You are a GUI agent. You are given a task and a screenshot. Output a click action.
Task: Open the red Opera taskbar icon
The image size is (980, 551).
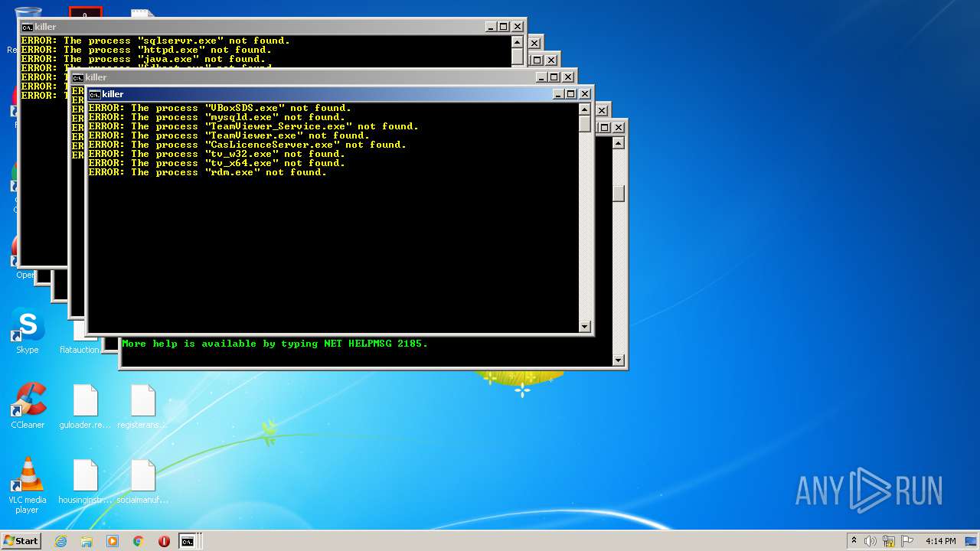(x=164, y=541)
